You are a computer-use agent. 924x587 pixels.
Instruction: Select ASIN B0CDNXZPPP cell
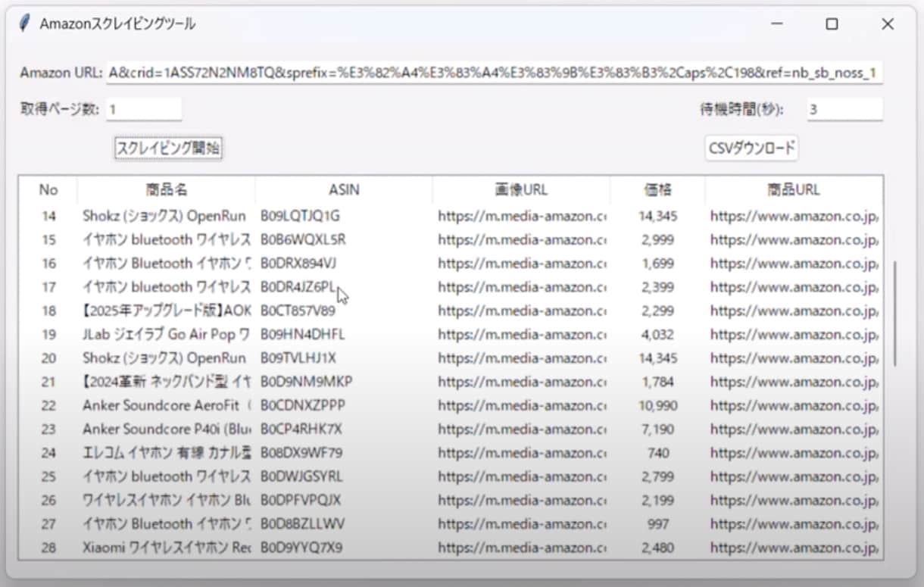pyautogui.click(x=302, y=405)
